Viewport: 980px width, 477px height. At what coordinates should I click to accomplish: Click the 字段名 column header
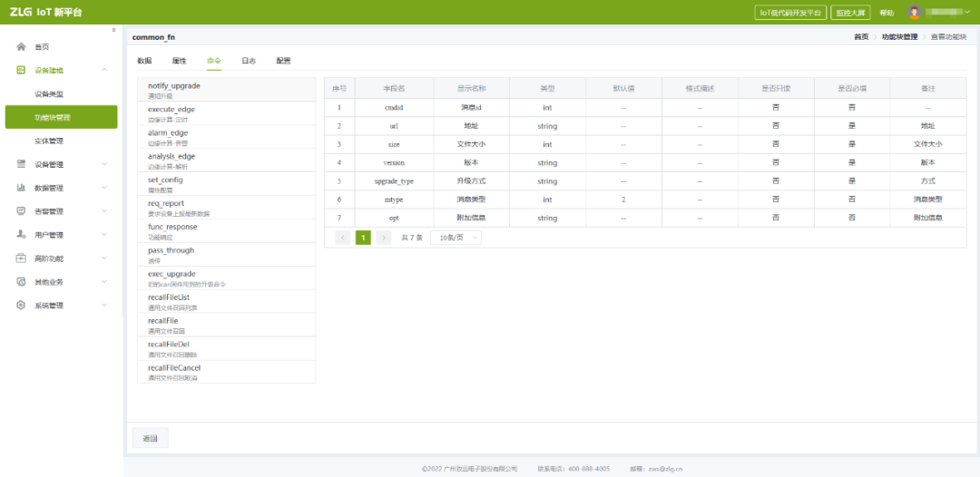395,89
